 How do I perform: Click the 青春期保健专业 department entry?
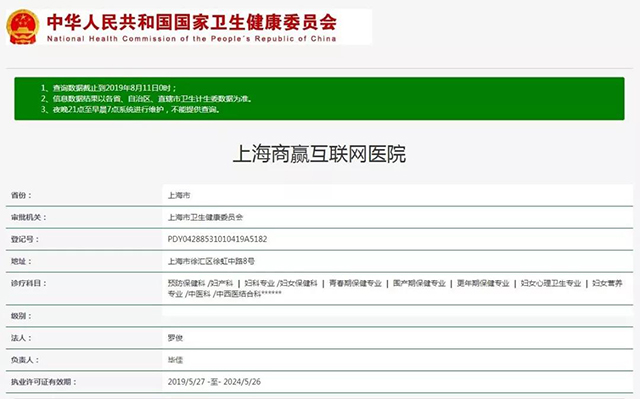[355, 283]
